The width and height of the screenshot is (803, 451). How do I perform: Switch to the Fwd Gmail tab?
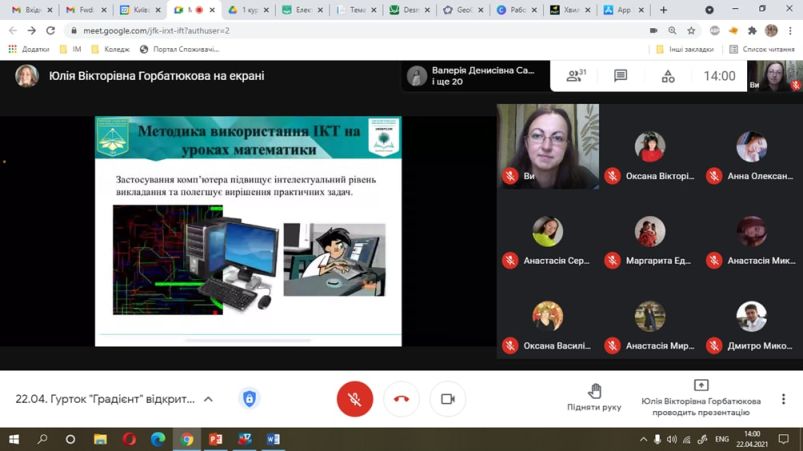(86, 10)
